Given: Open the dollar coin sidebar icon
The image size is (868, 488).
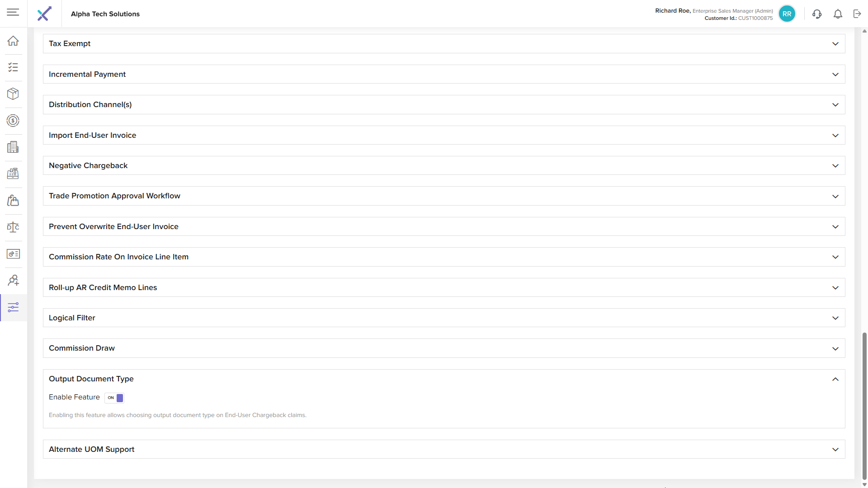Looking at the screenshot, I should pyautogui.click(x=13, y=121).
